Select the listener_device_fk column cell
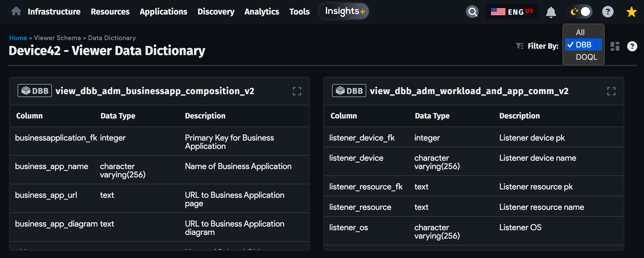The height and width of the screenshot is (258, 644). (x=362, y=138)
